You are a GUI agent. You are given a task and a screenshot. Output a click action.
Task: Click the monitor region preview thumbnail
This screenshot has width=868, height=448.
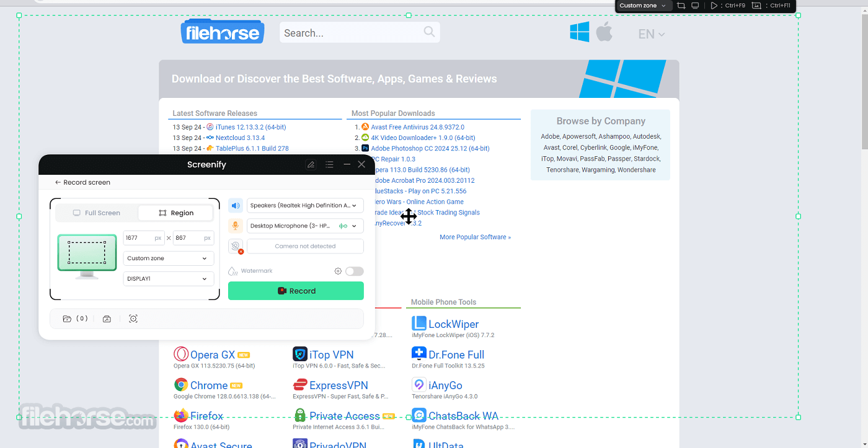tap(87, 256)
